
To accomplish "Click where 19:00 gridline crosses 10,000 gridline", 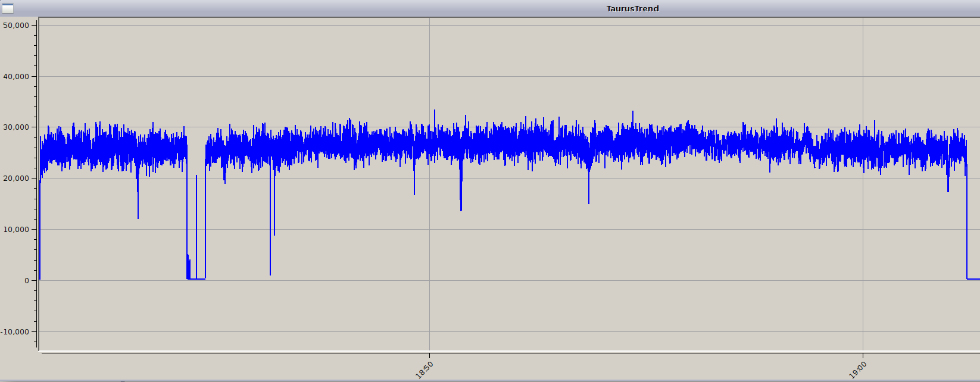I will click(x=863, y=230).
